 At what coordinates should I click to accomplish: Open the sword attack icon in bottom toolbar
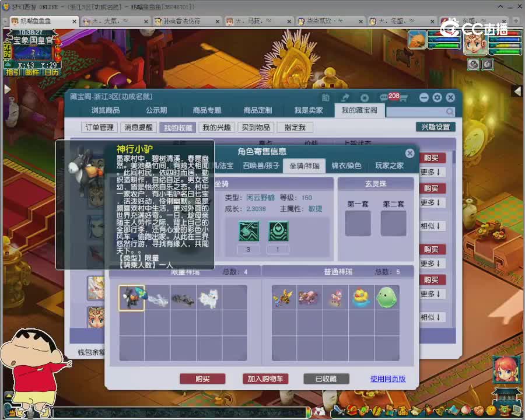(338, 411)
